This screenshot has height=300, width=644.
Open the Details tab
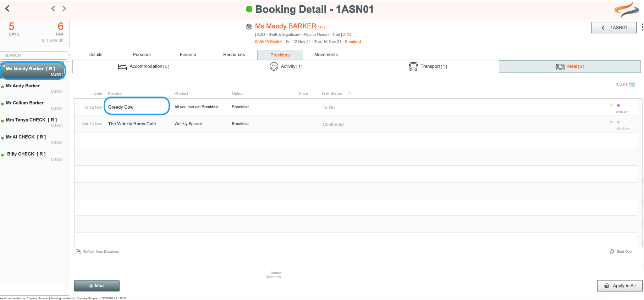click(95, 55)
